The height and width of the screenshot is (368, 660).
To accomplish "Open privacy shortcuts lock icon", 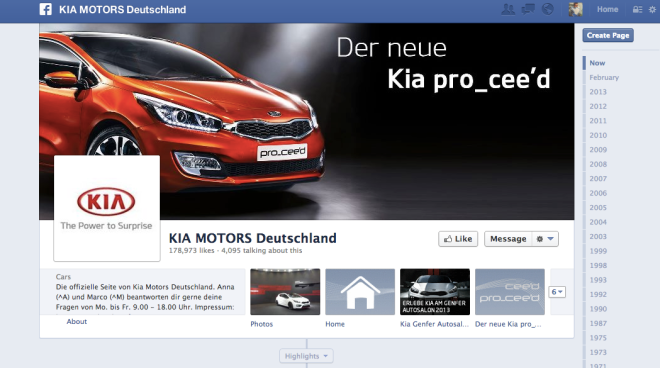I will (637, 10).
